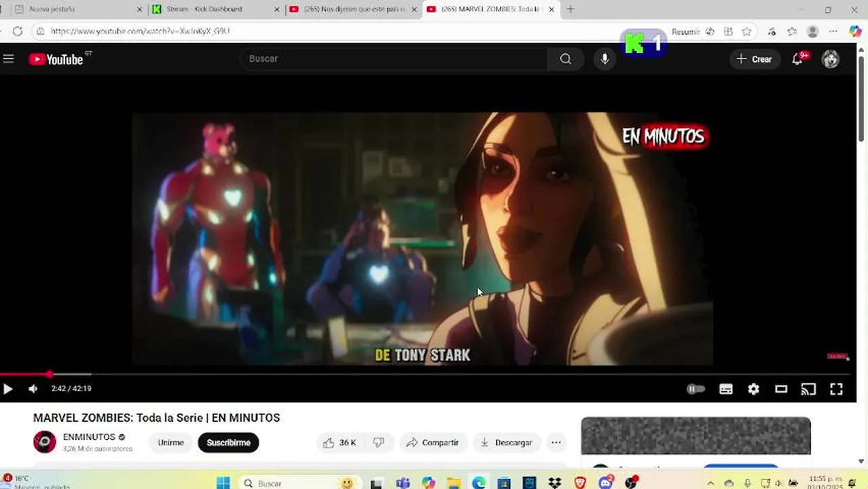The width and height of the screenshot is (868, 489).
Task: Open player settings gear
Action: 753,388
